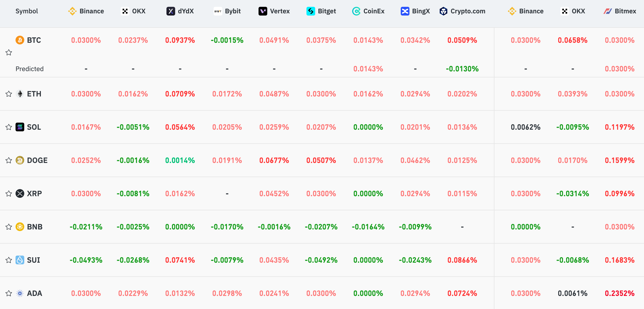Image resolution: width=644 pixels, height=309 pixels.
Task: Click the dYdX column header
Action: [180, 11]
